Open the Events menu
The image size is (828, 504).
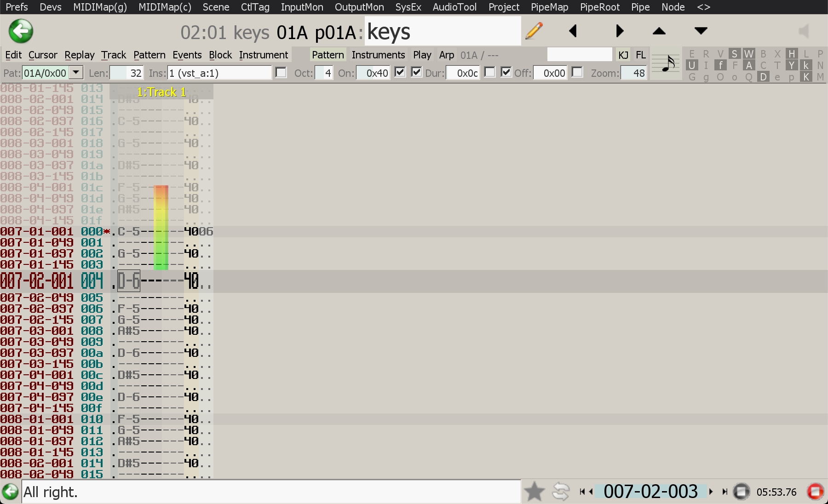[x=187, y=55]
